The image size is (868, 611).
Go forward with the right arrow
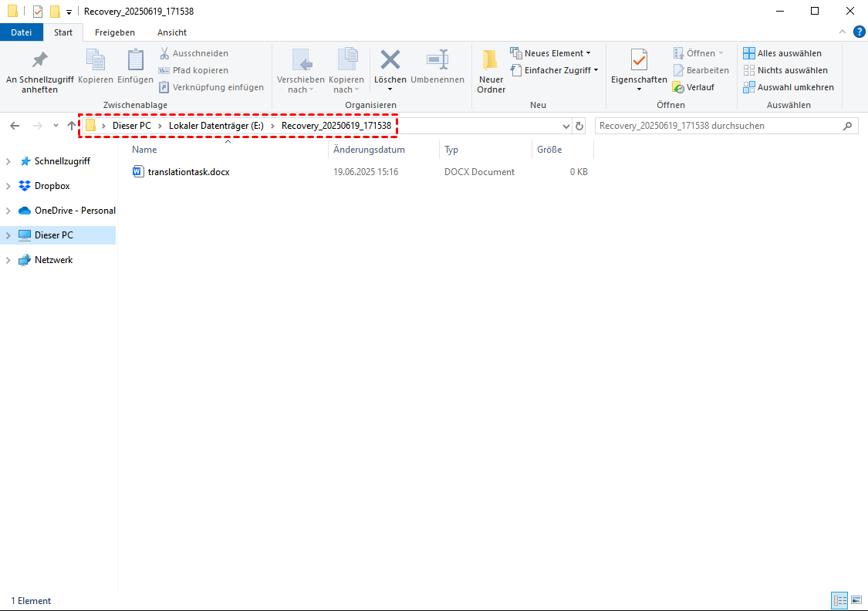click(38, 126)
